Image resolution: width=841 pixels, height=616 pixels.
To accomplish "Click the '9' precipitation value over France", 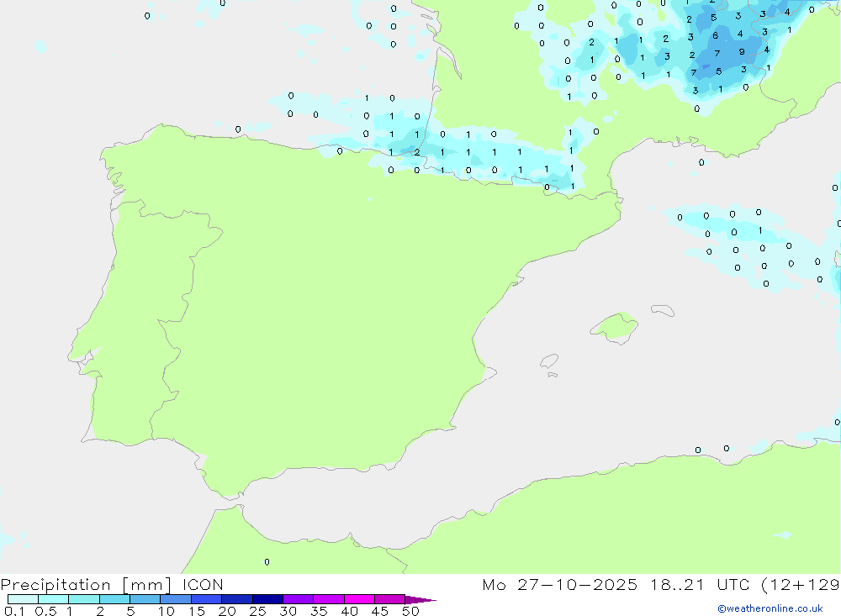I will pyautogui.click(x=741, y=52).
